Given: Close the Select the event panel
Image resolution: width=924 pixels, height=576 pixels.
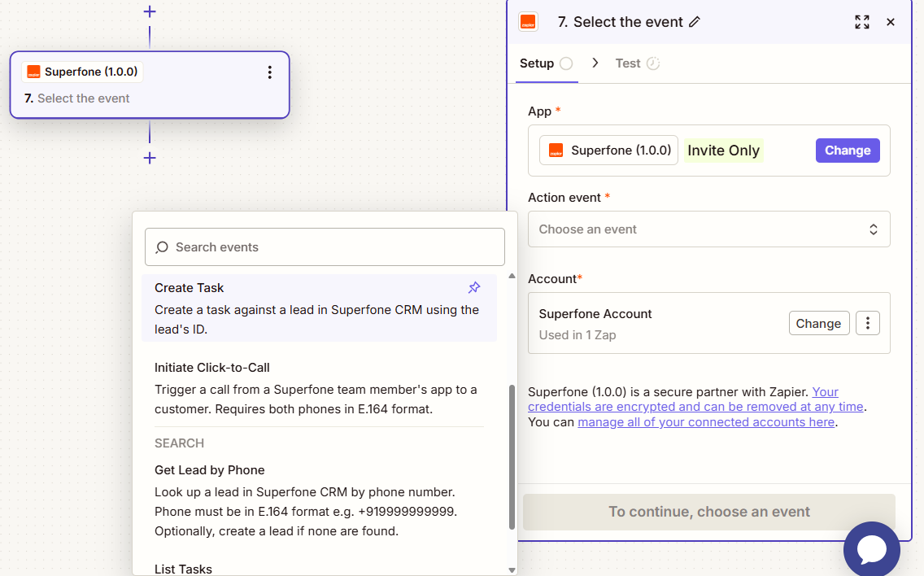Looking at the screenshot, I should point(891,22).
